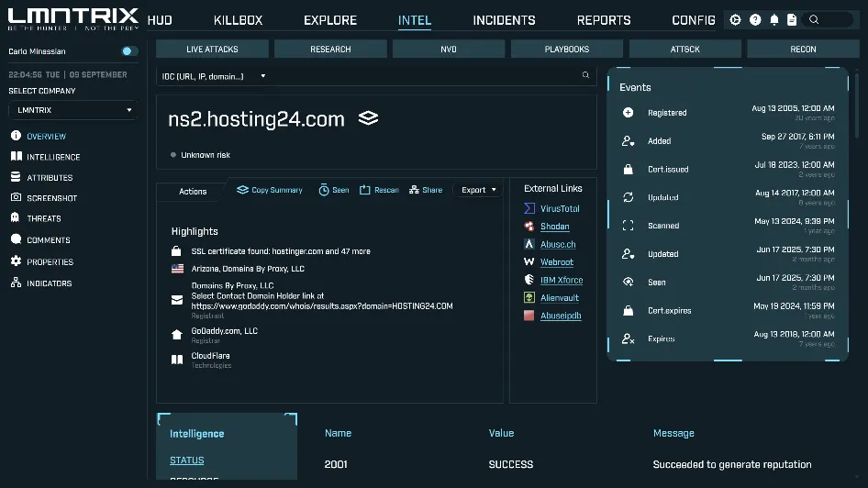This screenshot has width=868, height=488.
Task: Open the help question mark icon
Action: click(x=755, y=20)
